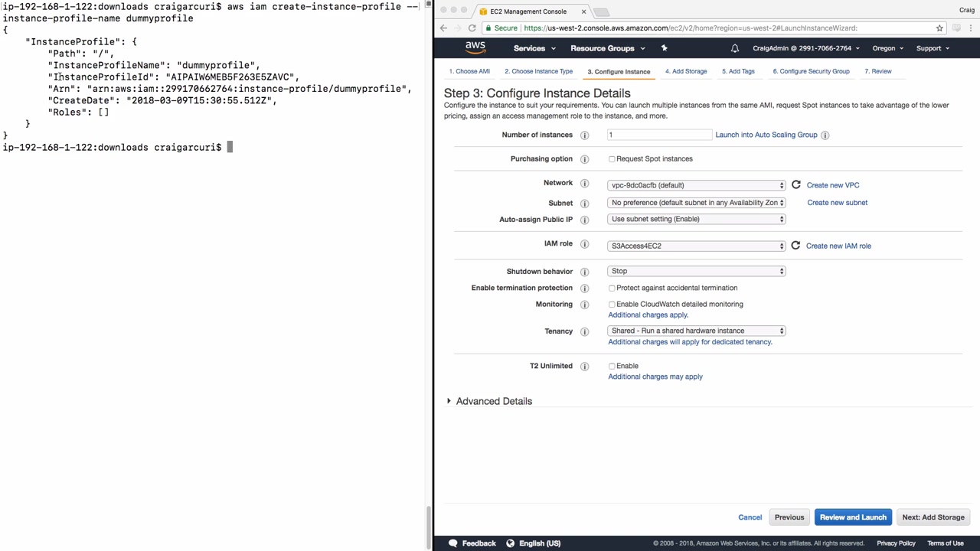
Task: Open the Services menu
Action: click(x=534, y=48)
